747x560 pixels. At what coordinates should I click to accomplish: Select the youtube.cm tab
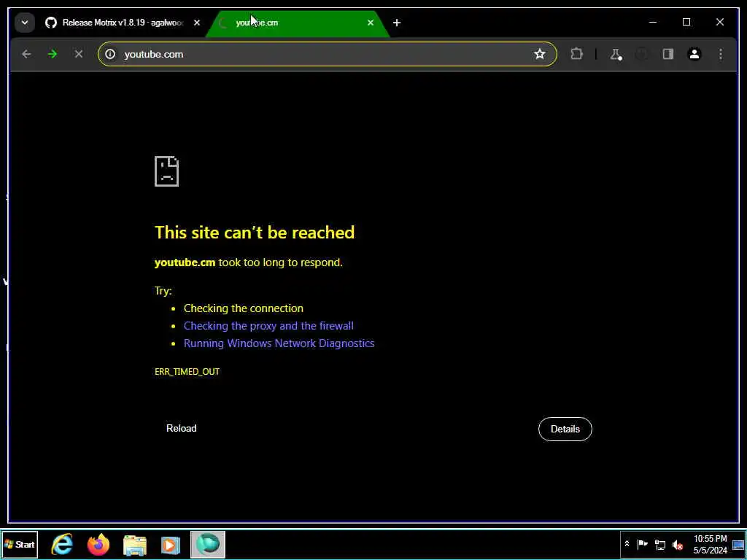pyautogui.click(x=298, y=23)
